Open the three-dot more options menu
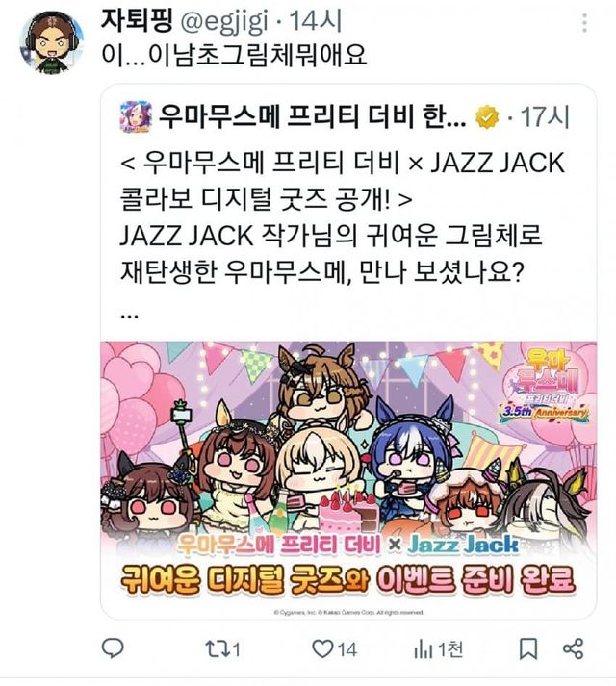Image resolution: width=616 pixels, height=686 pixels. click(584, 23)
